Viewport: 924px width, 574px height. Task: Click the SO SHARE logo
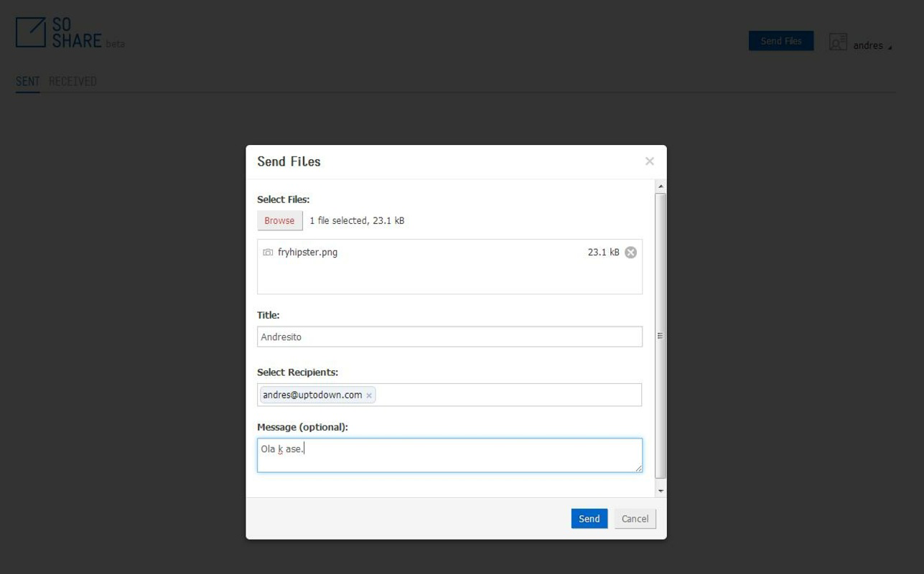[59, 33]
